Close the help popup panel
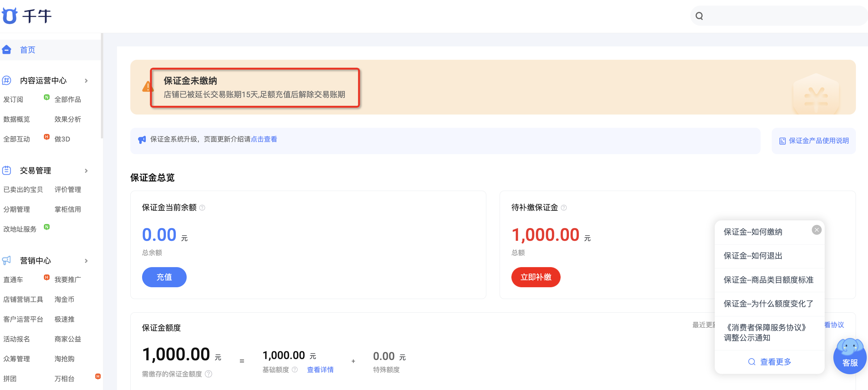The width and height of the screenshot is (868, 390). pos(816,230)
